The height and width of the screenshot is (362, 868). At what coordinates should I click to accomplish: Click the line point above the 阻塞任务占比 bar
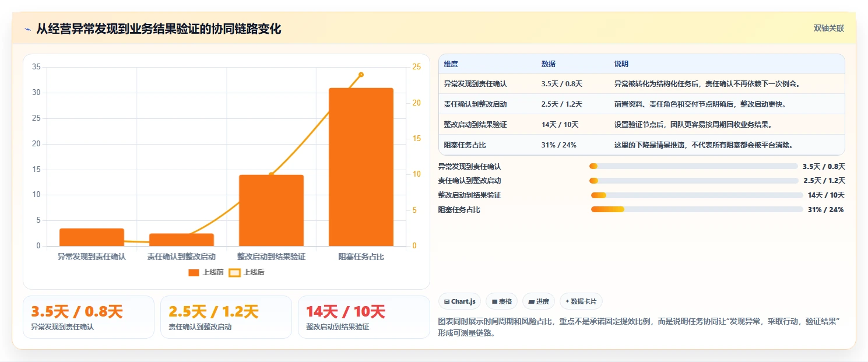click(x=361, y=75)
